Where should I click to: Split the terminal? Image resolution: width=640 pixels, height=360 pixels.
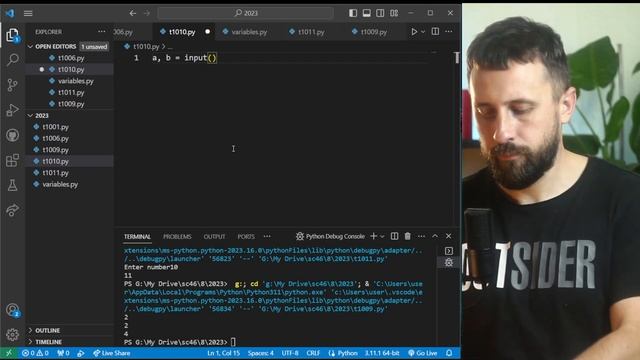coord(394,236)
